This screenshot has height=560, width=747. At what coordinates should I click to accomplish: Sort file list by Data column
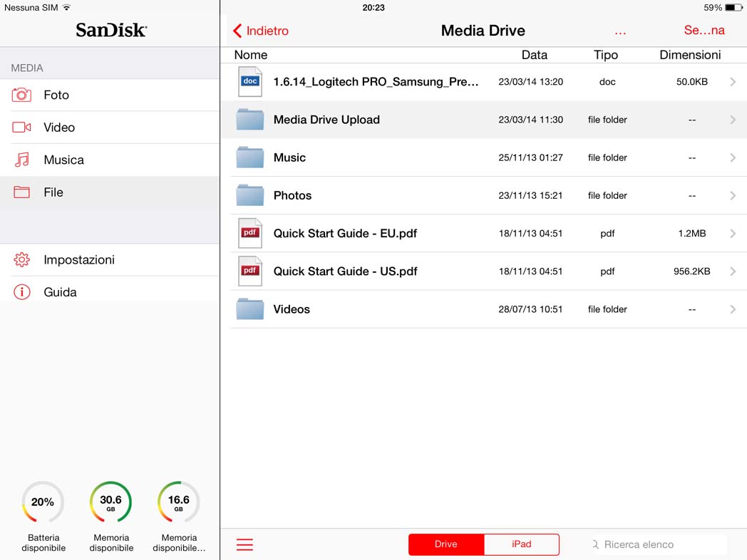coord(534,55)
